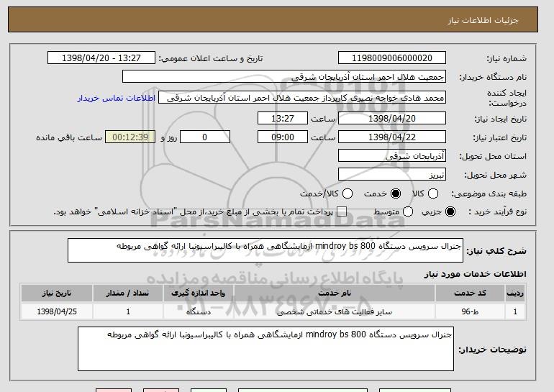The height and width of the screenshot is (392, 554).
Task: Click the unit cell دستگاه
Action: coord(198,312)
